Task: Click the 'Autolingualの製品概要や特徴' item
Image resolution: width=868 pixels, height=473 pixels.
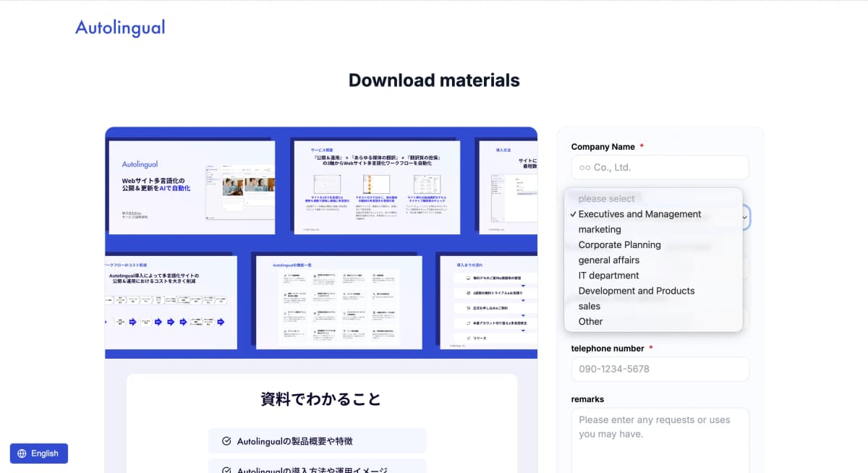Action: [318, 441]
